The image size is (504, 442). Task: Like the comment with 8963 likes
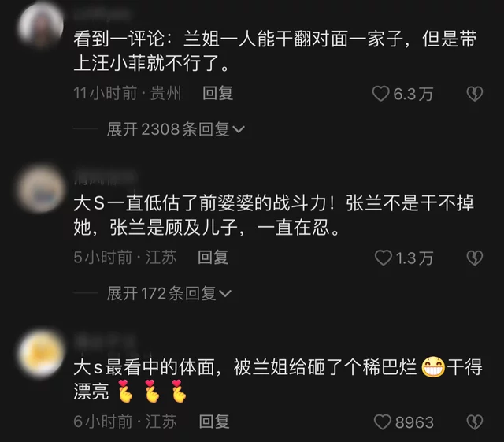pyautogui.click(x=383, y=422)
